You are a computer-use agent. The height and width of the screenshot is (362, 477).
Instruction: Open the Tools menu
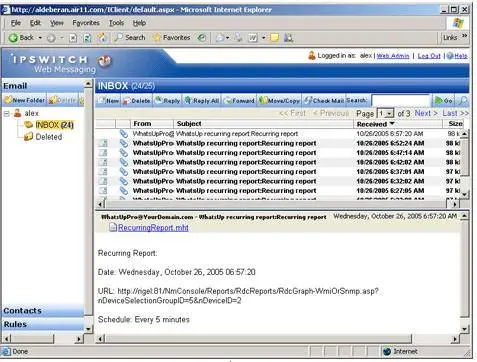116,23
